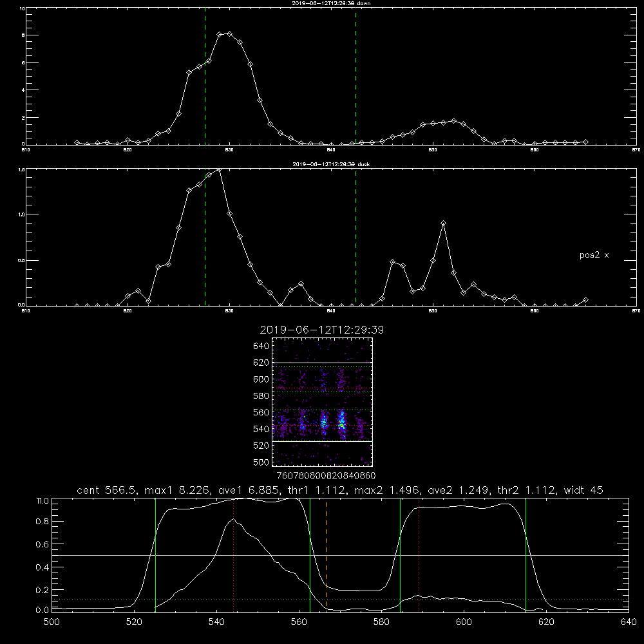Click the right green dashed line in dusk plot
644x644 pixels.
(355, 238)
